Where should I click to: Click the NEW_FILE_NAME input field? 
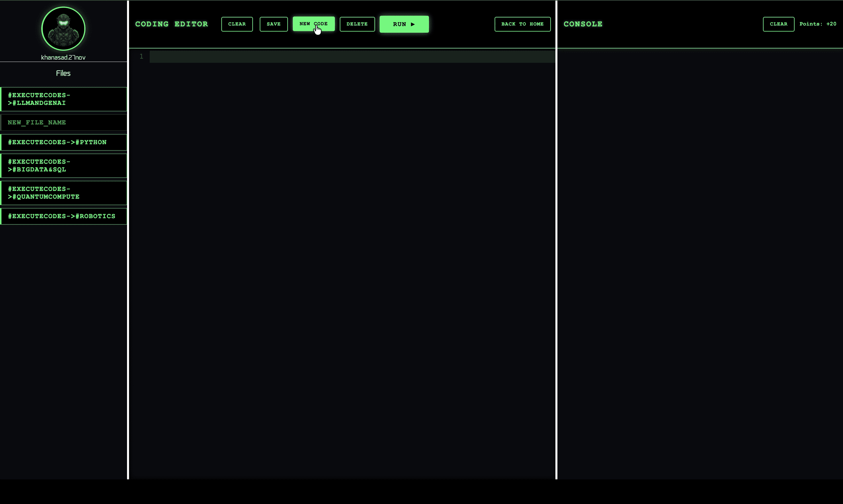pyautogui.click(x=64, y=123)
